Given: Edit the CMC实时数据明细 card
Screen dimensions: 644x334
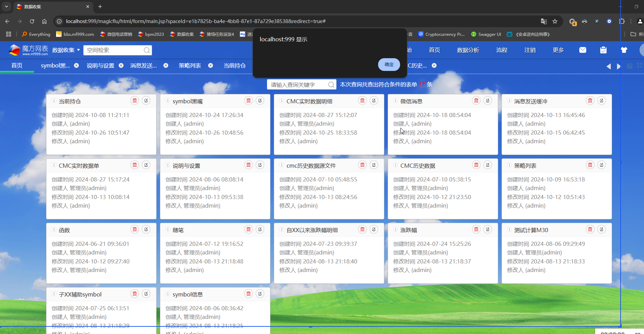Looking at the screenshot, I should (x=374, y=101).
